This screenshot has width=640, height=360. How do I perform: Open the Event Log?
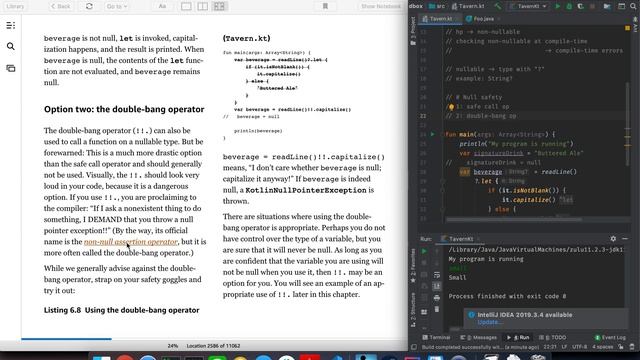(x=610, y=338)
